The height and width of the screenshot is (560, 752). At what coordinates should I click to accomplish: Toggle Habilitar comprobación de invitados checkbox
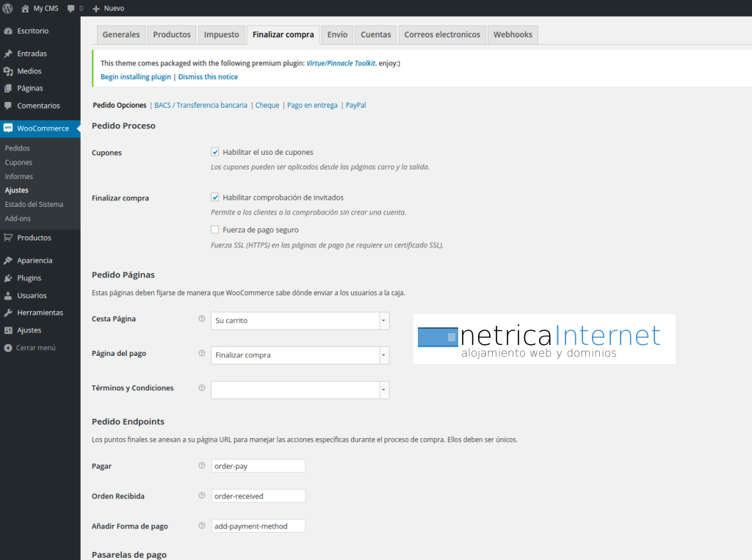(x=215, y=197)
